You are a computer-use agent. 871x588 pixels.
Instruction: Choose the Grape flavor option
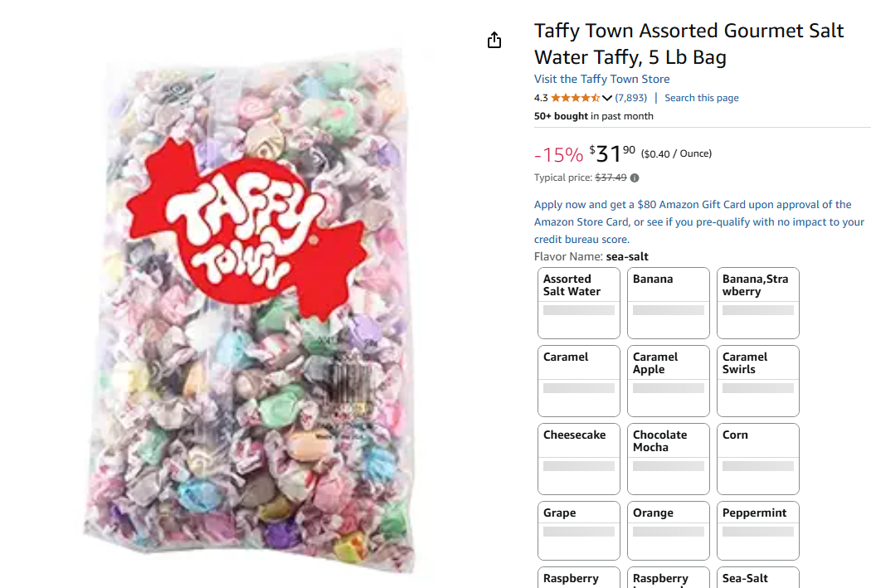579,531
